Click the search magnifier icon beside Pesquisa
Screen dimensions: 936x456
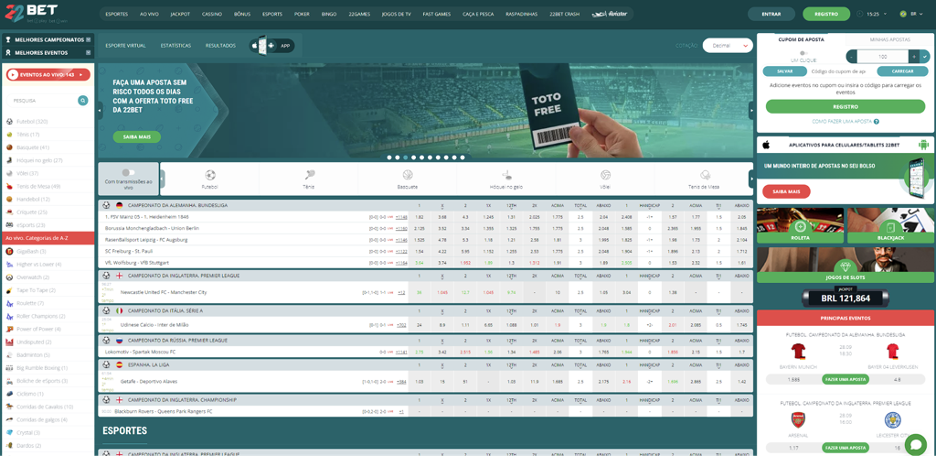click(x=83, y=100)
